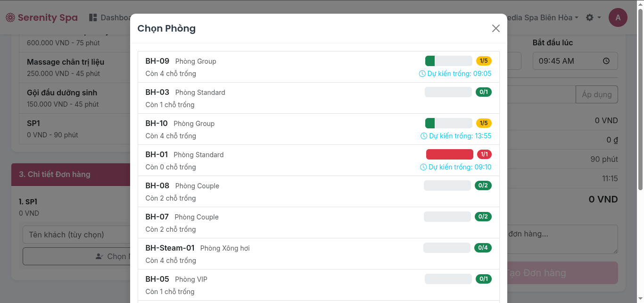Close the Chọn Phòng dialog
Screen dimensions: 644x303
[x=495, y=28]
